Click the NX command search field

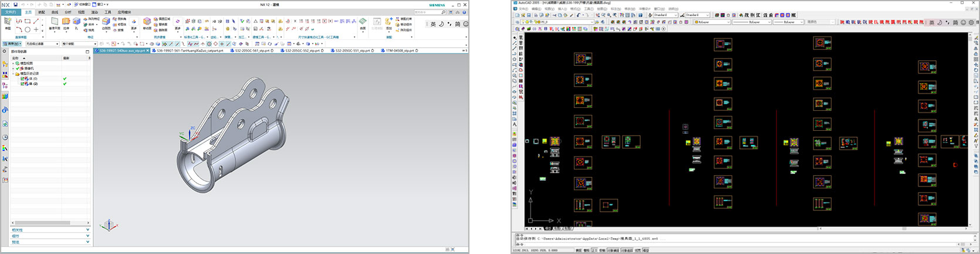click(427, 12)
